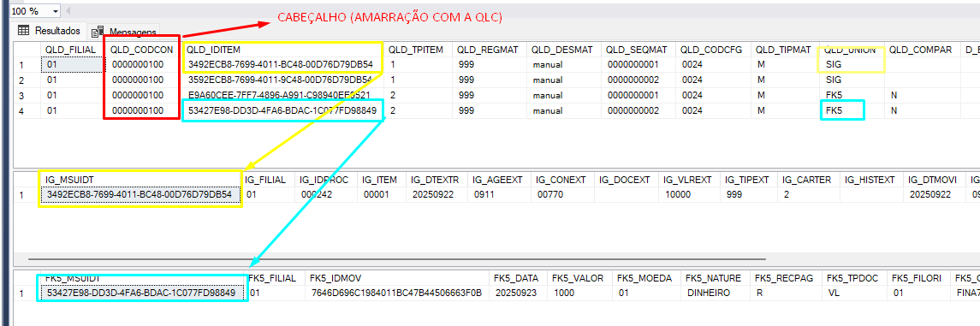Screen dimensions: 980x326
Task: Select the IG_DOCEXT column header
Action: tap(627, 179)
